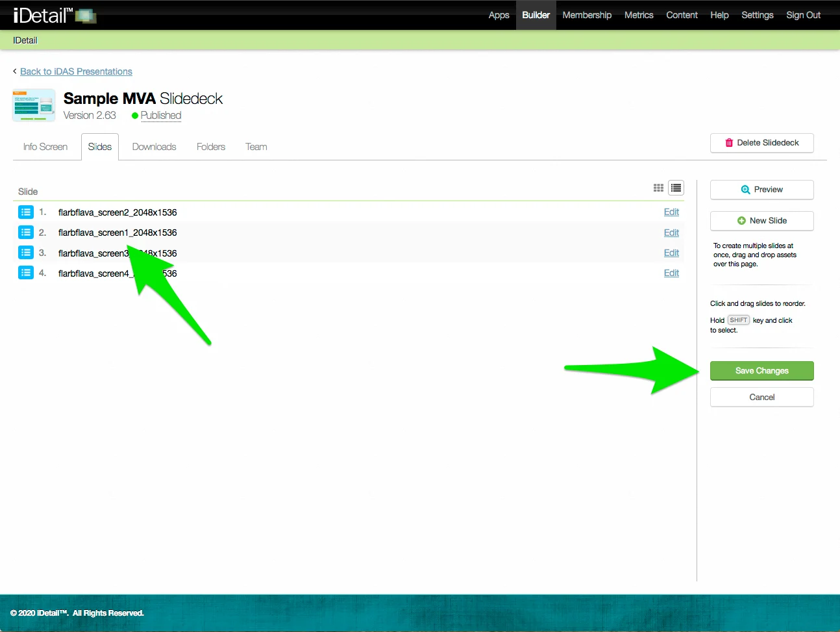
Task: Click the Slide column header
Action: [28, 192]
